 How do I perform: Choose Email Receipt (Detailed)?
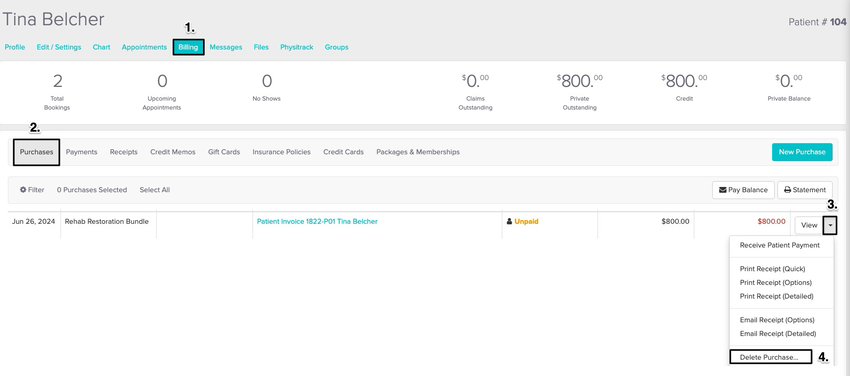coord(777,334)
